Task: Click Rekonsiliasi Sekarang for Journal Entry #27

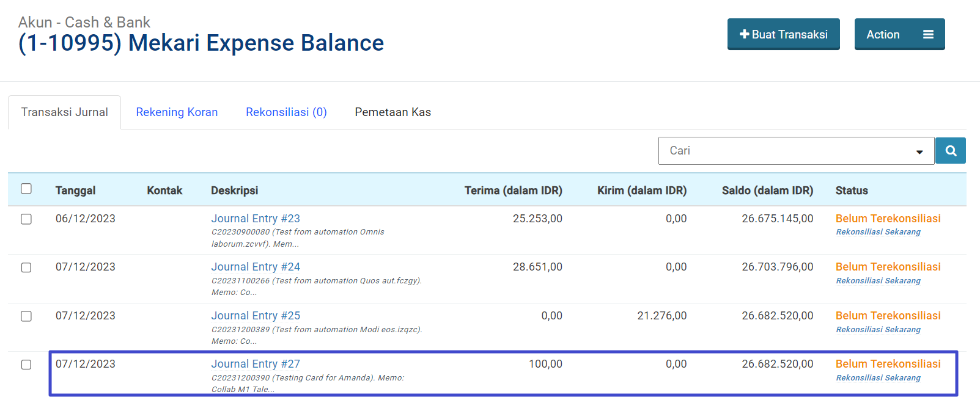Action: (x=878, y=378)
